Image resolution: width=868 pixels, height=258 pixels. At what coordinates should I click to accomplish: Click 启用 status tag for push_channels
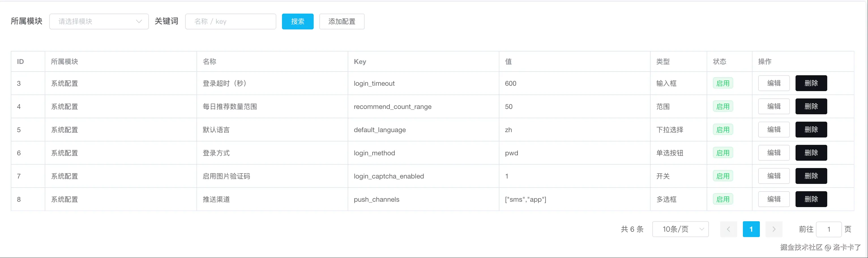pyautogui.click(x=723, y=199)
